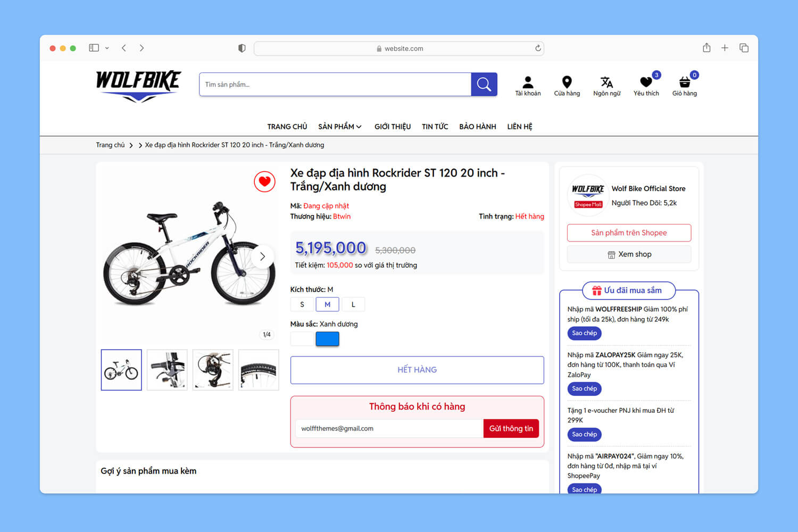Image resolution: width=798 pixels, height=532 pixels.
Task: Toggle the red heart favorite on product image
Action: (x=264, y=182)
